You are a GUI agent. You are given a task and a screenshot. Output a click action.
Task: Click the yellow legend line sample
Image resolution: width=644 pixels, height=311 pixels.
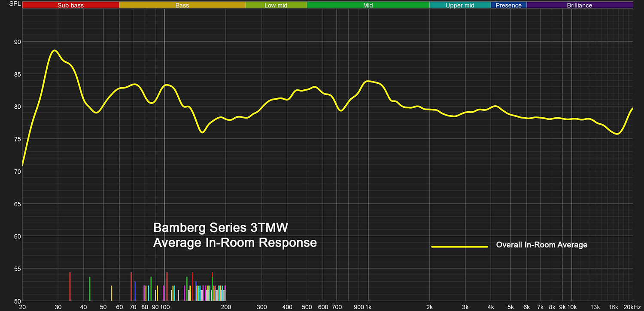(459, 247)
